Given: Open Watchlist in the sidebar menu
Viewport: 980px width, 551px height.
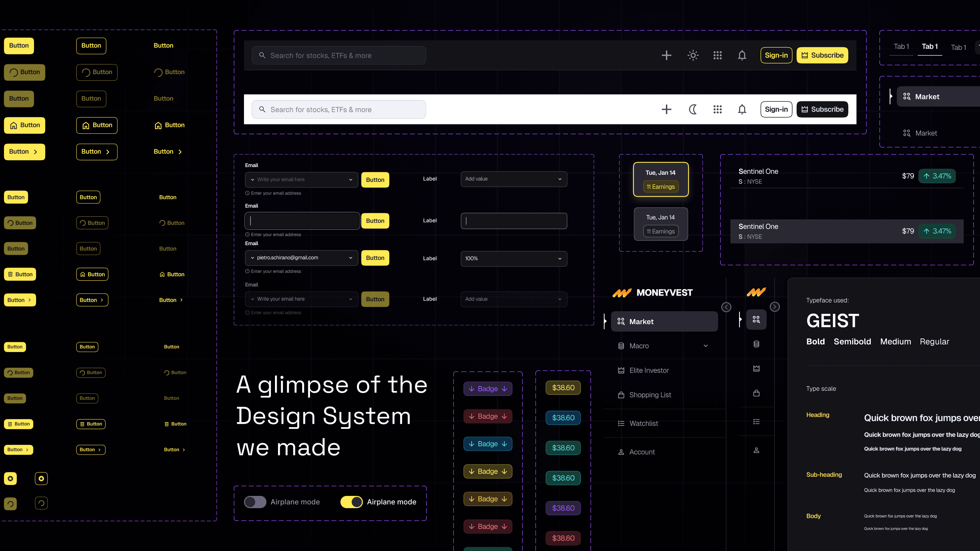Looking at the screenshot, I should [x=643, y=423].
